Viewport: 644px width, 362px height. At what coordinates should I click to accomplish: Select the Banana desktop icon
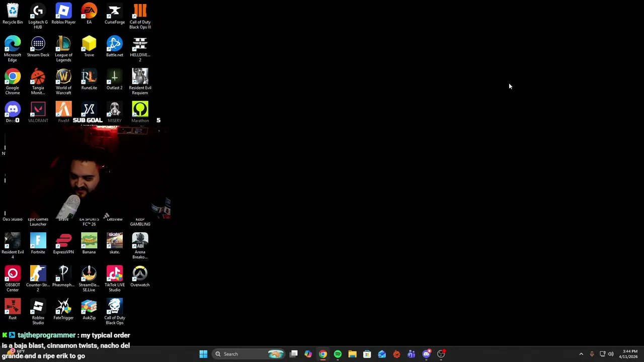click(x=89, y=244)
